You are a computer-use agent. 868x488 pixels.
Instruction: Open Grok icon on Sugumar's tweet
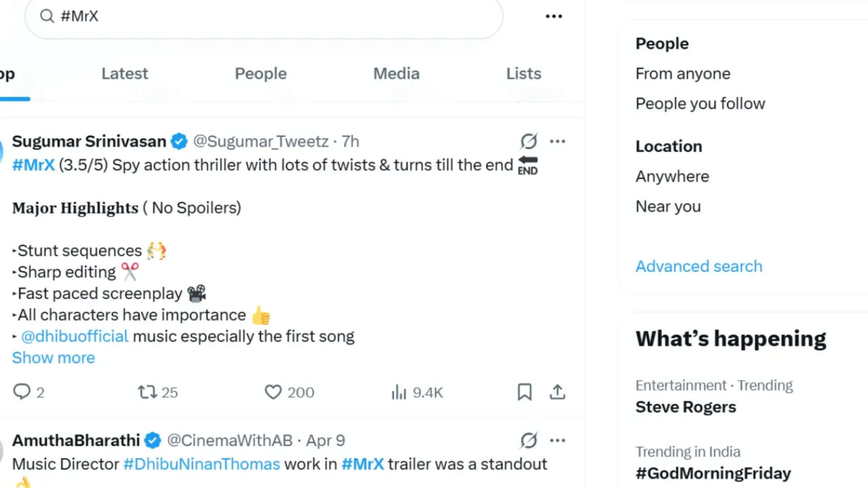click(x=528, y=141)
